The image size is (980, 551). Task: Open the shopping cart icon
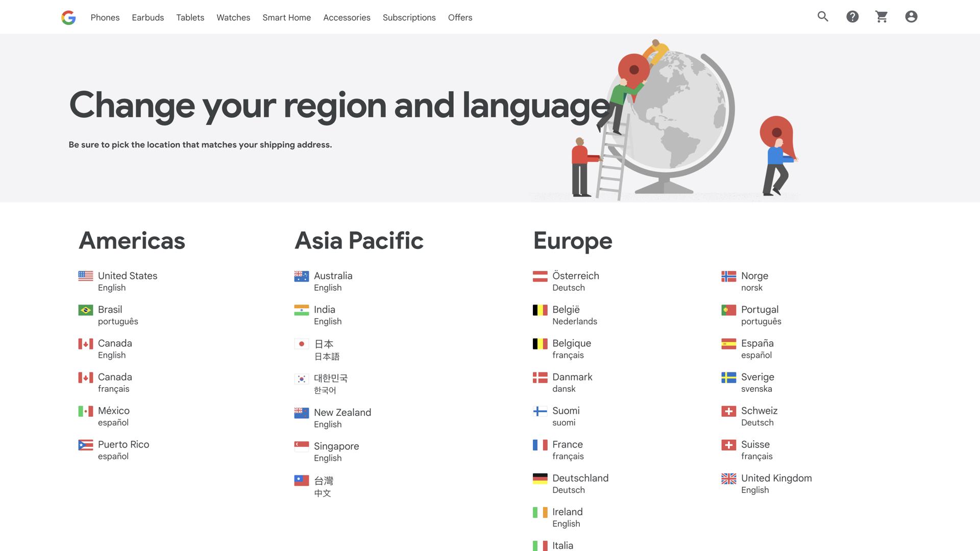[x=881, y=17]
